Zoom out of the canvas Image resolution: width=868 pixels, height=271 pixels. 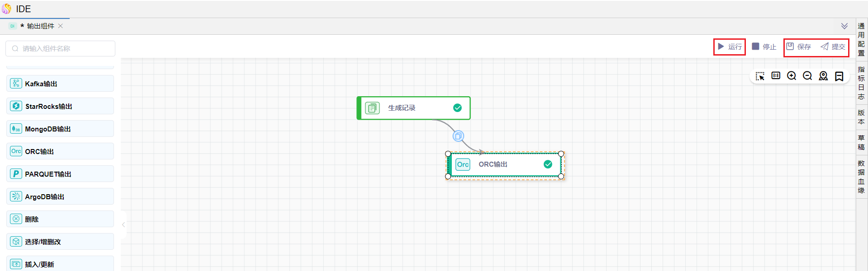(807, 76)
